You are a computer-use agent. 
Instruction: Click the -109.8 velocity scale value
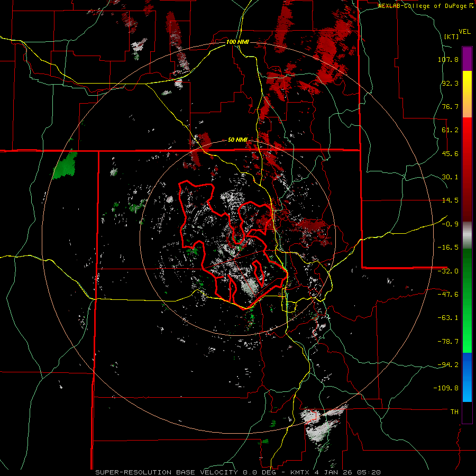click(x=446, y=388)
